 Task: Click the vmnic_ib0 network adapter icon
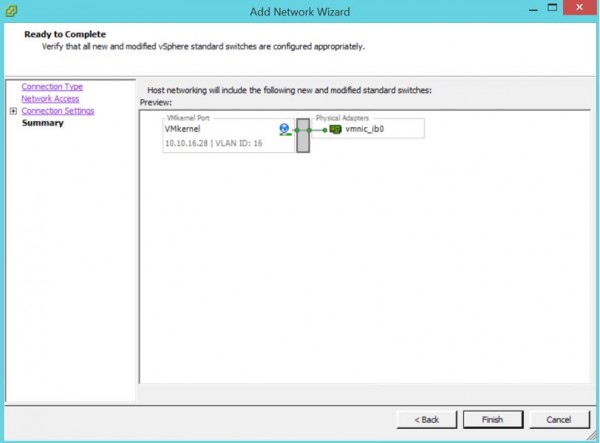(336, 129)
